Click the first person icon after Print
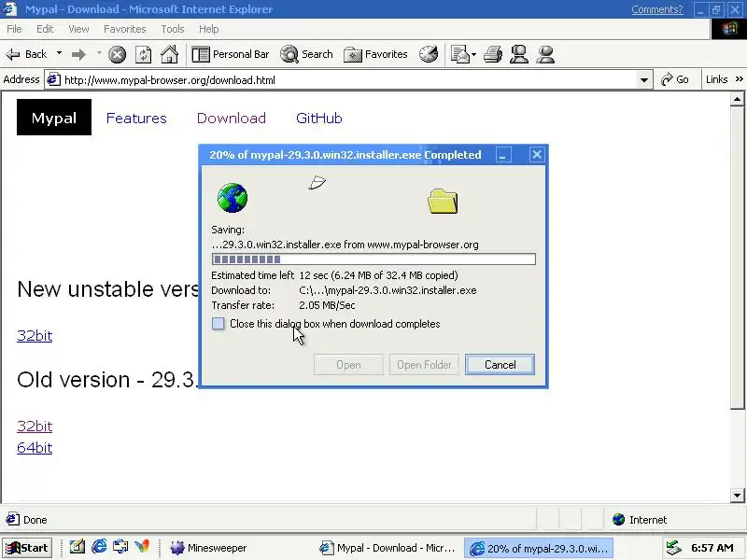The width and height of the screenshot is (747, 560). [x=519, y=54]
